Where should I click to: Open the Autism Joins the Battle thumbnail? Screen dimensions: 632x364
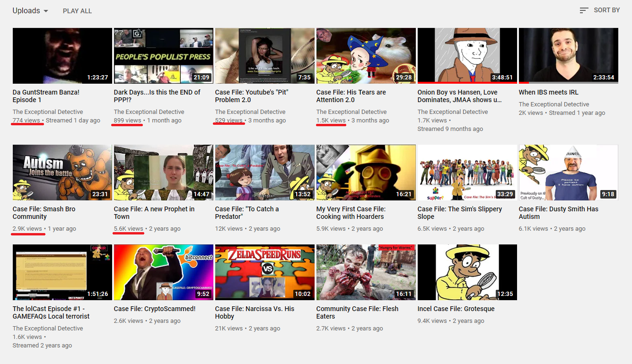[x=62, y=173]
